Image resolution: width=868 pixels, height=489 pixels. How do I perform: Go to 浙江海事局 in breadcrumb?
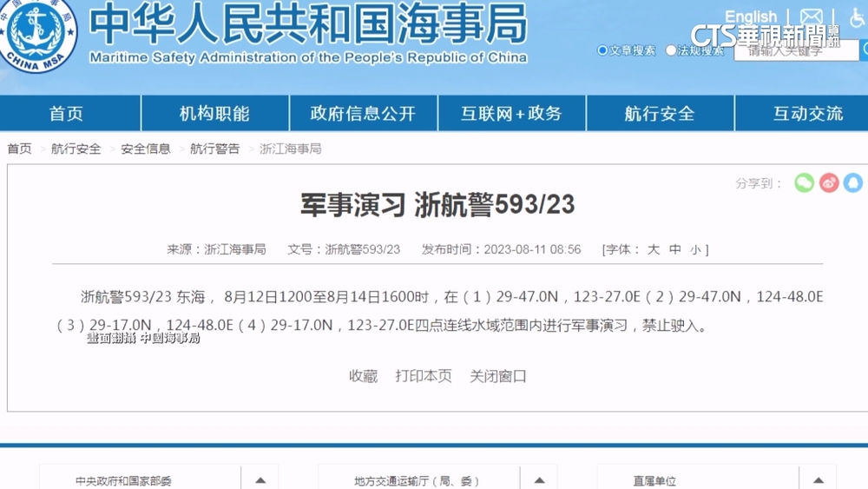coord(290,149)
